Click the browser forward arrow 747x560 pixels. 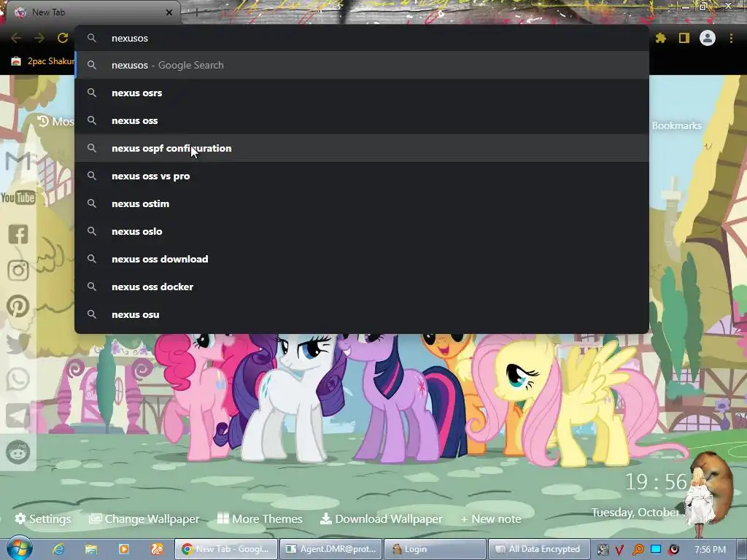click(39, 38)
